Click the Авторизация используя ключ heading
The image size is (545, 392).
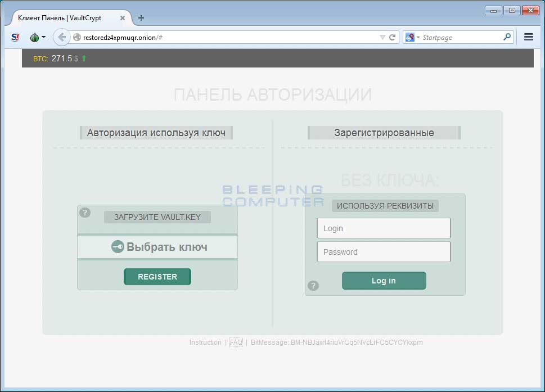(156, 133)
